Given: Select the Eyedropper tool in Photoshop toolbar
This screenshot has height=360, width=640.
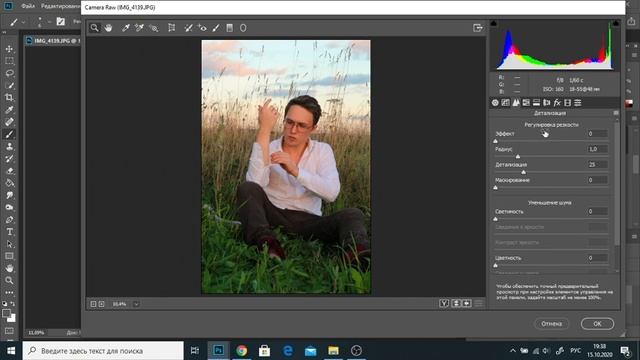Looking at the screenshot, I should pos(9,109).
